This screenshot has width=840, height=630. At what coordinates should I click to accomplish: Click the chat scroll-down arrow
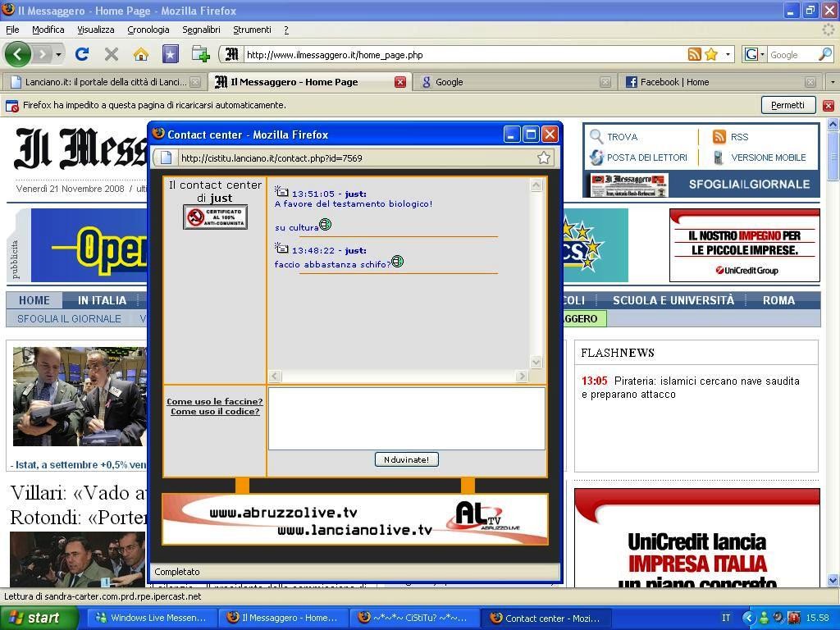pos(536,362)
